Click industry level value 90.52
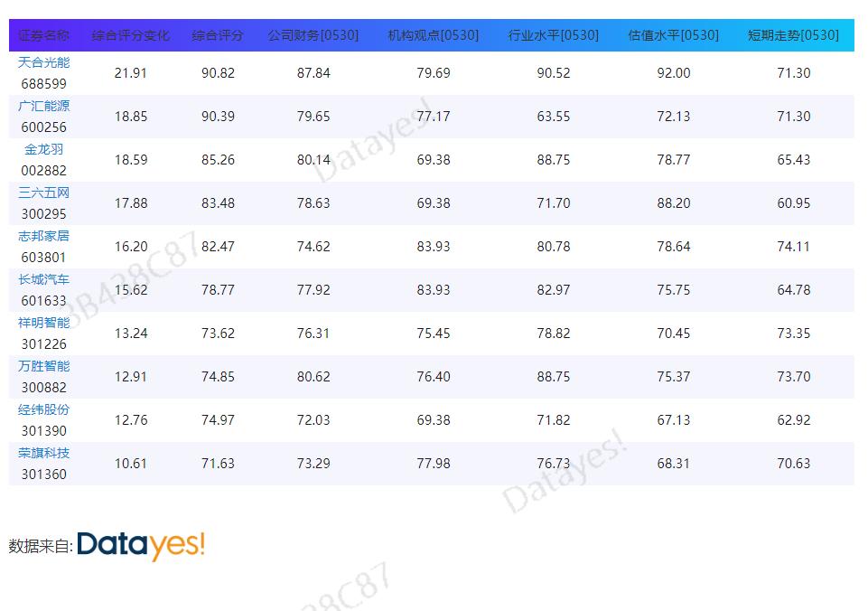The height and width of the screenshot is (611, 868). click(554, 73)
